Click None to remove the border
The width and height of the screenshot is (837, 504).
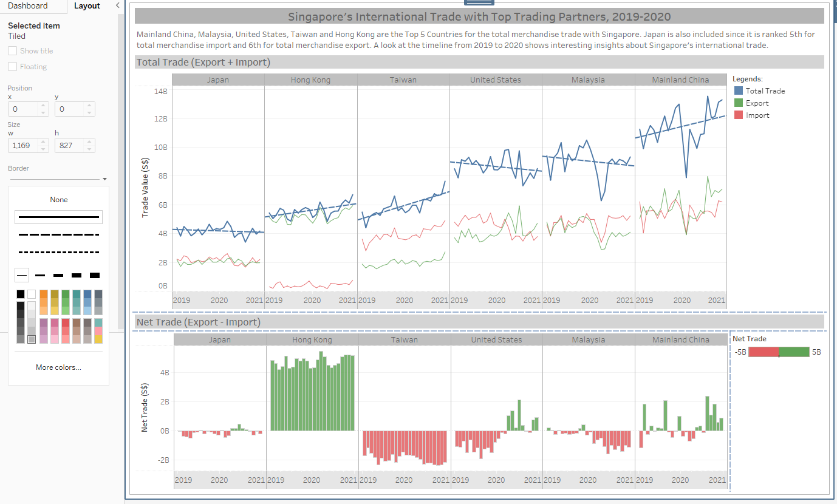[x=59, y=200]
